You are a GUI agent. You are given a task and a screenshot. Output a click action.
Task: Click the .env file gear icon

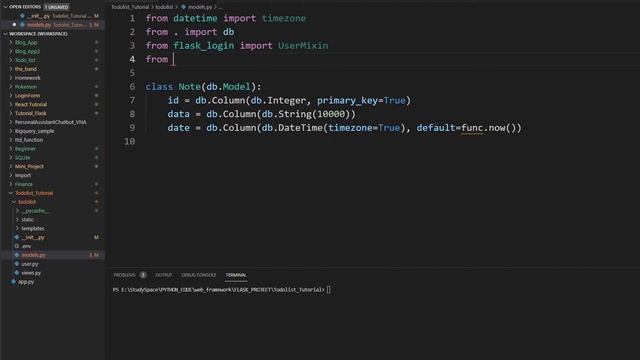(x=17, y=246)
